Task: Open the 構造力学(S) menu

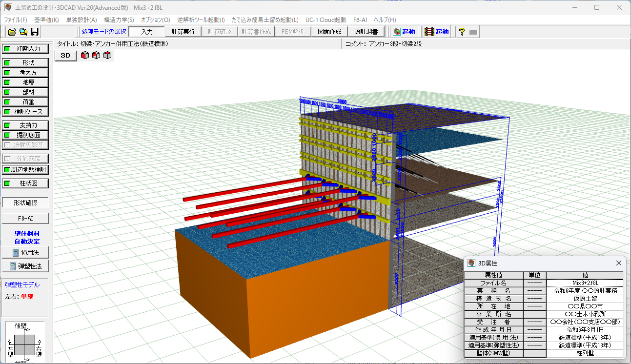Action: click(119, 20)
